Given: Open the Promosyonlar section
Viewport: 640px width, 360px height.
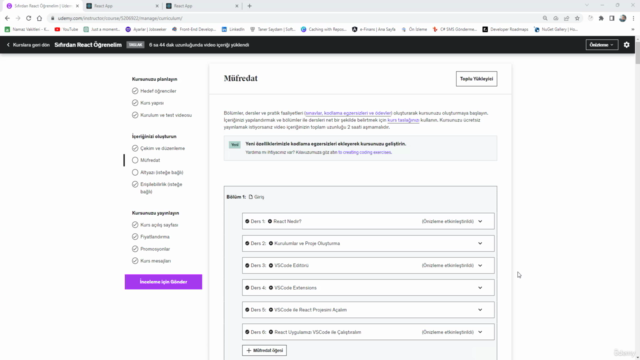Looking at the screenshot, I should (151, 249).
